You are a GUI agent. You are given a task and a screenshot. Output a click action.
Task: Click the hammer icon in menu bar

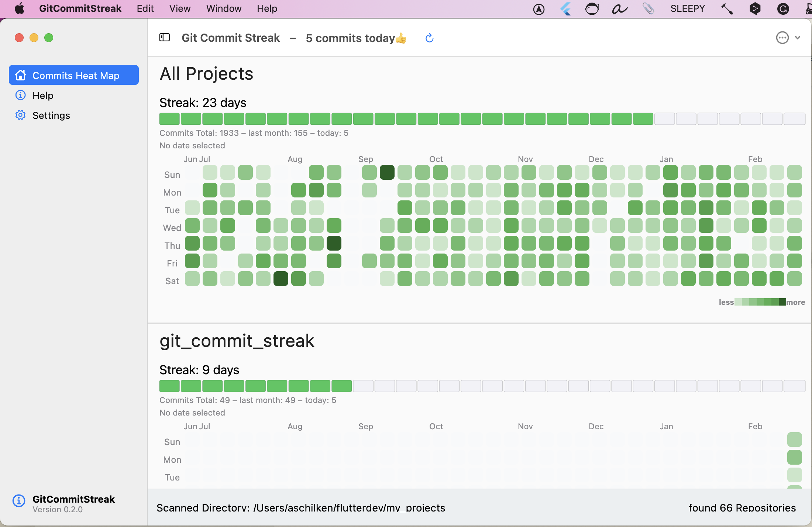(727, 8)
